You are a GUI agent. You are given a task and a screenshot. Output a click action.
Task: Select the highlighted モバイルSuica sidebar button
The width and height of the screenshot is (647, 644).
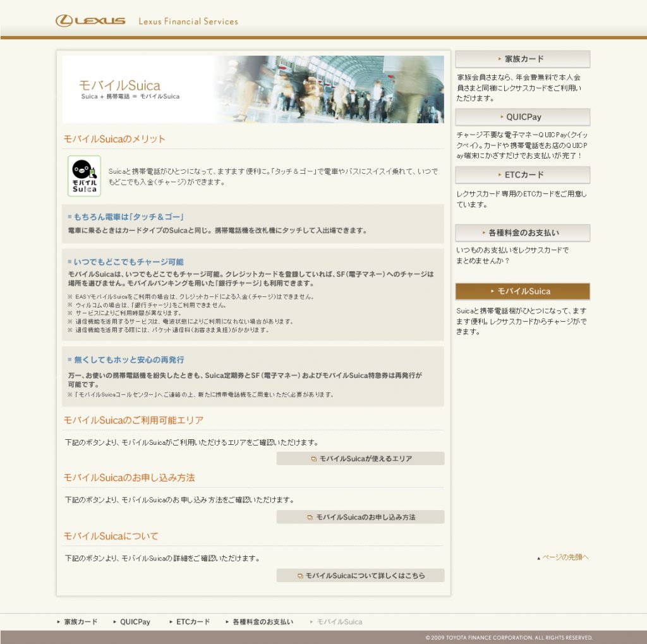523,291
